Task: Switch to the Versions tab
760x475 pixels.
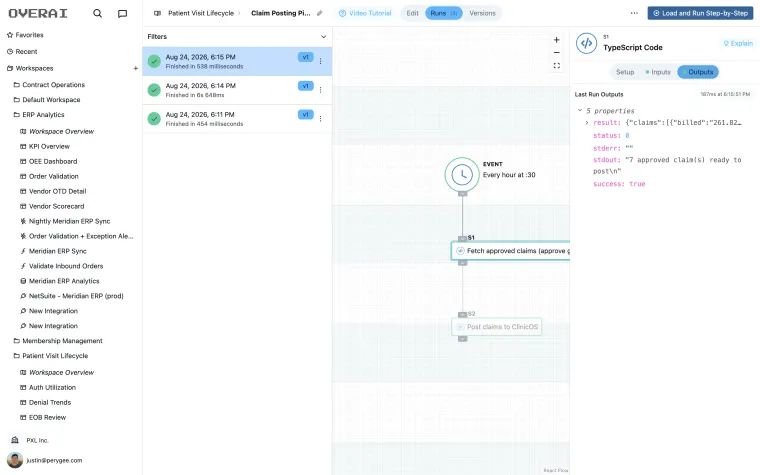Action: point(482,13)
